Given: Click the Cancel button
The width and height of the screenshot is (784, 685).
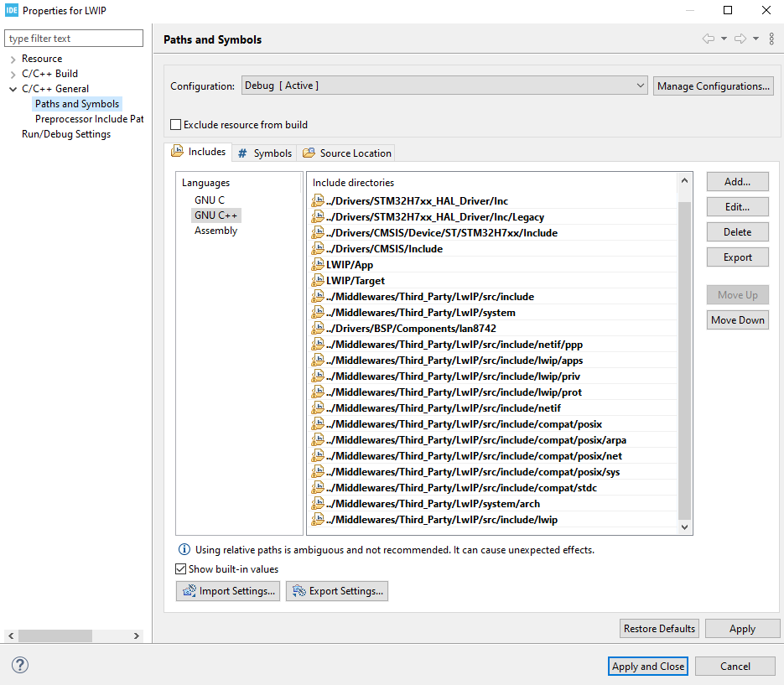Looking at the screenshot, I should (735, 666).
